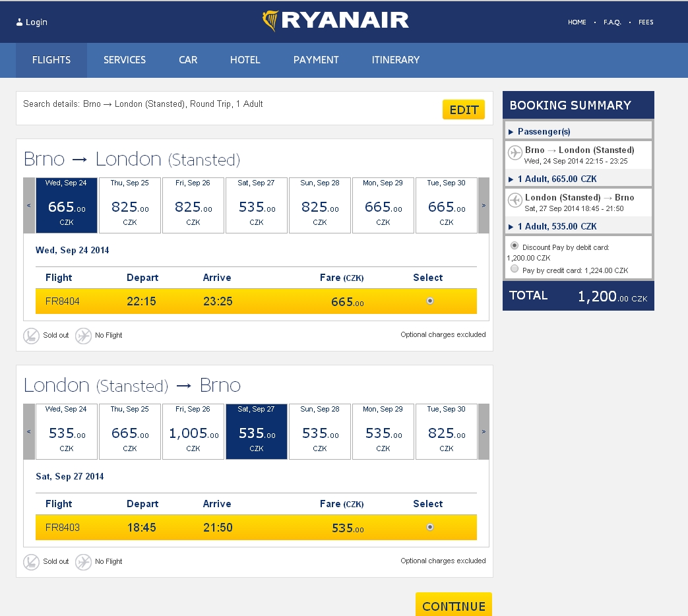The width and height of the screenshot is (688, 616).
Task: Click the CONTINUE button
Action: coord(454,605)
